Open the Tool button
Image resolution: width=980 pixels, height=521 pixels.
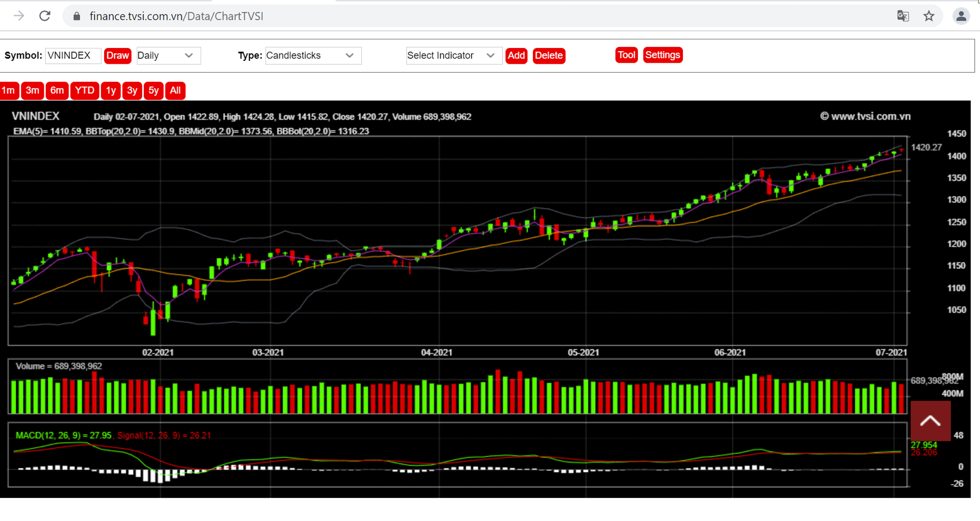coord(626,55)
